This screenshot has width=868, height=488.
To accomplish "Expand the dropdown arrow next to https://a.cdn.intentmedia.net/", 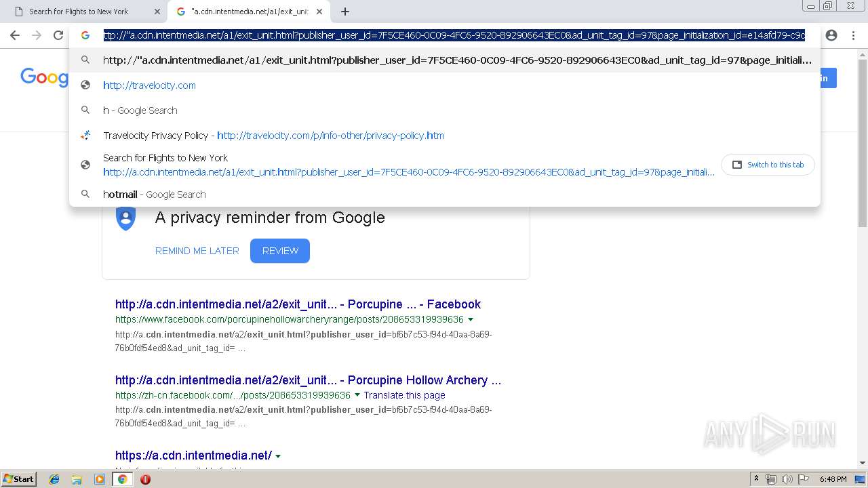I will [278, 456].
